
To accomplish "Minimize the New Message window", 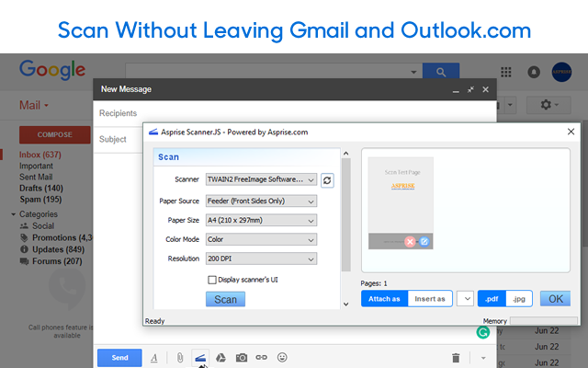I will coord(456,90).
